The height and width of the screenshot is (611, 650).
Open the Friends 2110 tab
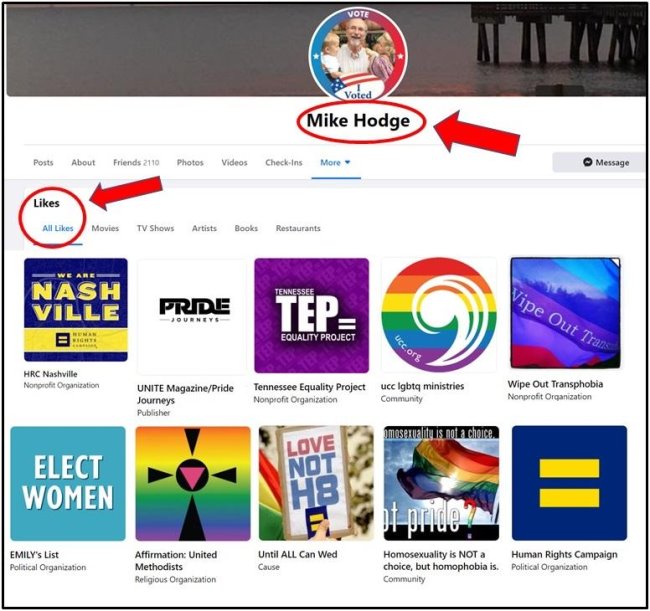click(x=136, y=162)
